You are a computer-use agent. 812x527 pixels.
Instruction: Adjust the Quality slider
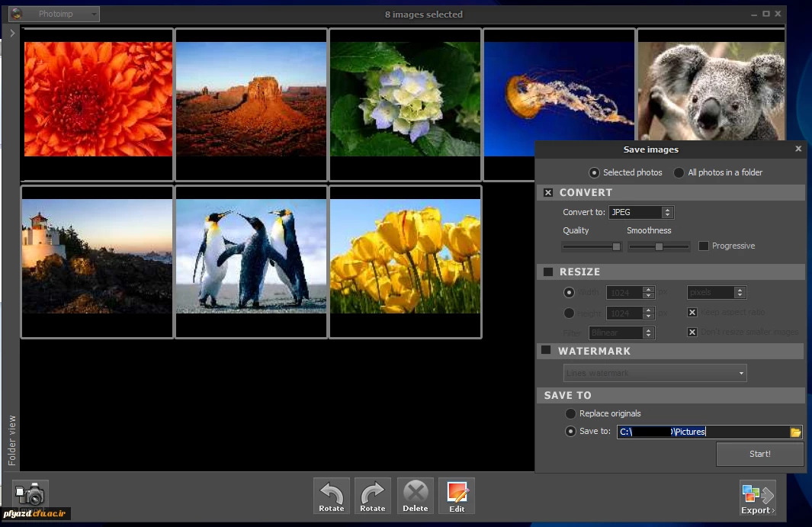tap(616, 246)
